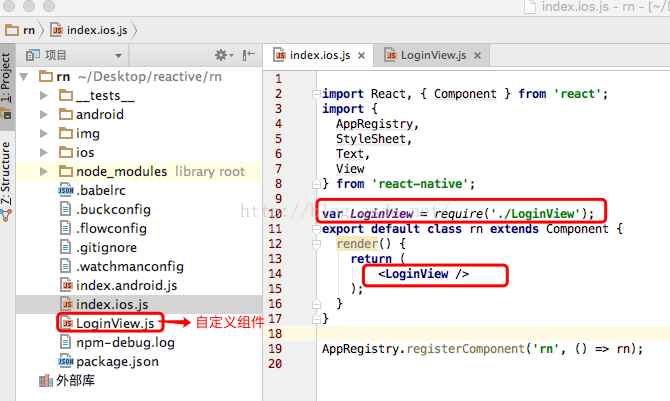Click the AppRegistry import on line 4
670x401 pixels.
(374, 124)
